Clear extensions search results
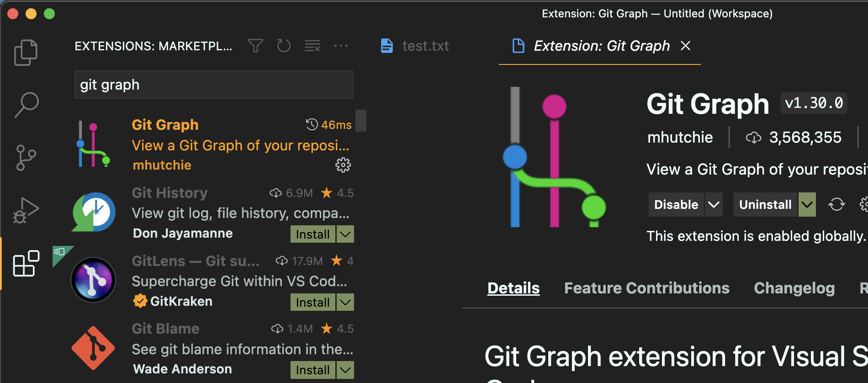The height and width of the screenshot is (383, 868). point(312,46)
